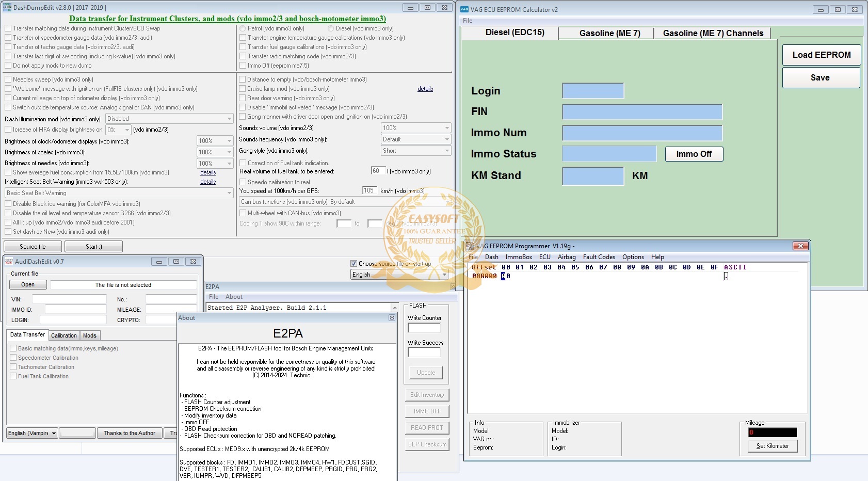Click the VIN field in AudiDashEdit

coord(69,299)
